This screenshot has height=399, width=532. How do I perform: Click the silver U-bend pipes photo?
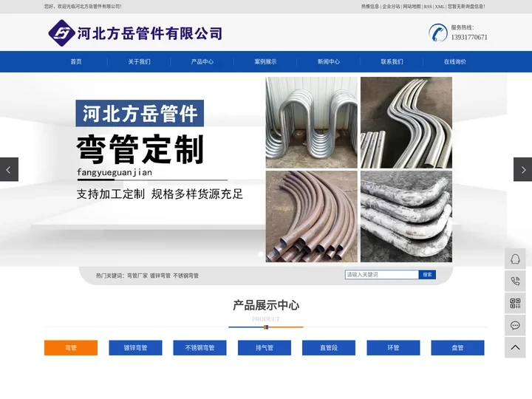coord(312,123)
